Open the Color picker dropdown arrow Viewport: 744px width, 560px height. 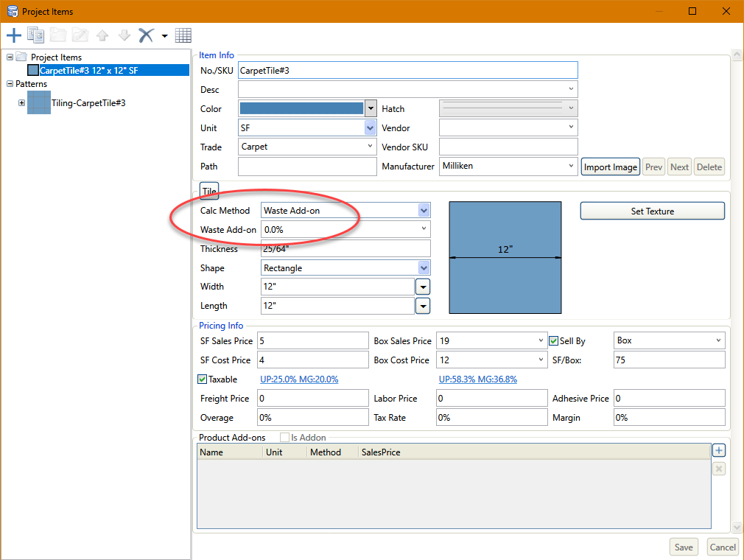pos(371,108)
